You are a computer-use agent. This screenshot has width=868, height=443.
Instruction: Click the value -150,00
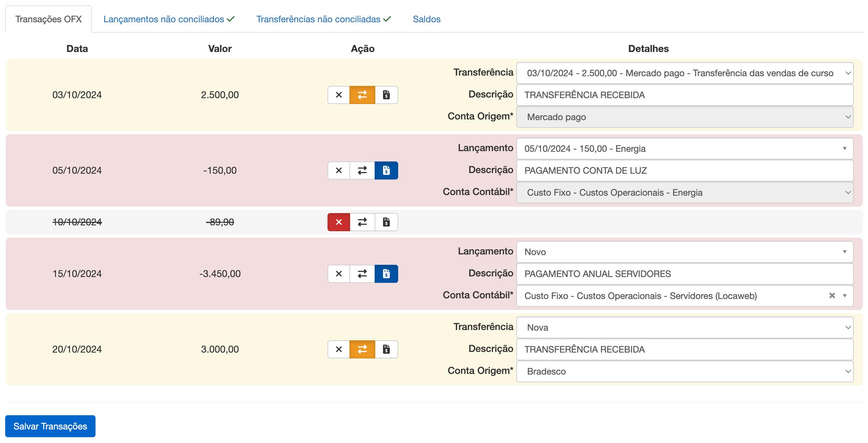coord(220,170)
